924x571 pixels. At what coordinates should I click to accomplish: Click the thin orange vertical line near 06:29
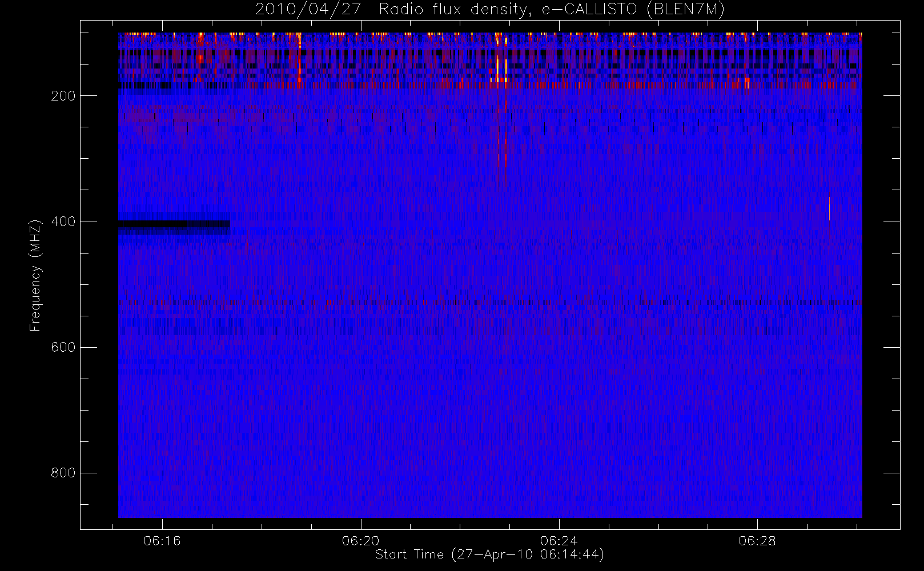point(829,209)
